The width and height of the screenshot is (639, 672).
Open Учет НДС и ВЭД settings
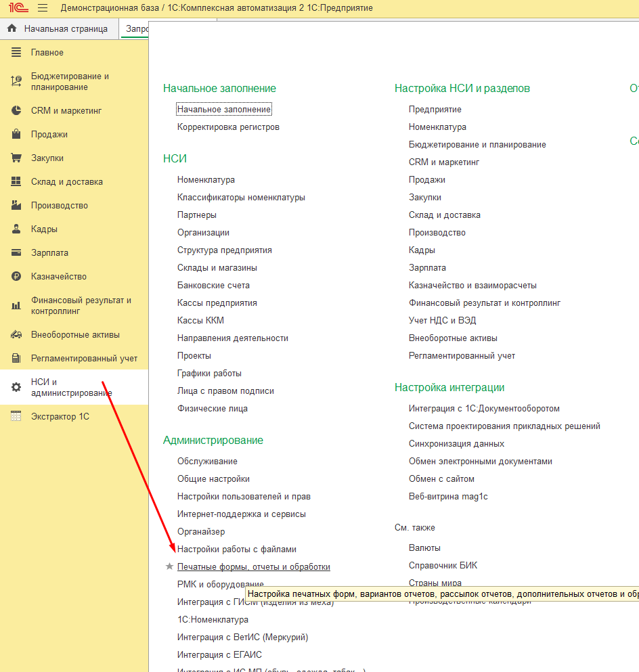[x=442, y=321]
